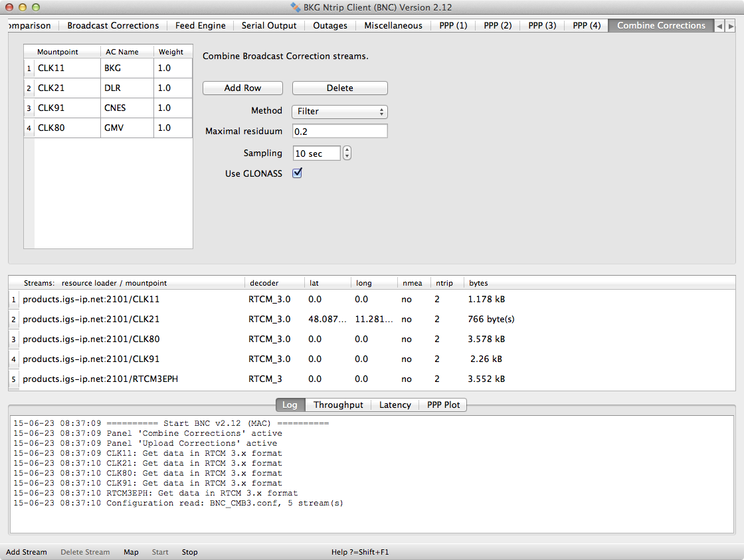The width and height of the screenshot is (744, 560).
Task: Click Stop in the bottom bar
Action: tap(189, 552)
